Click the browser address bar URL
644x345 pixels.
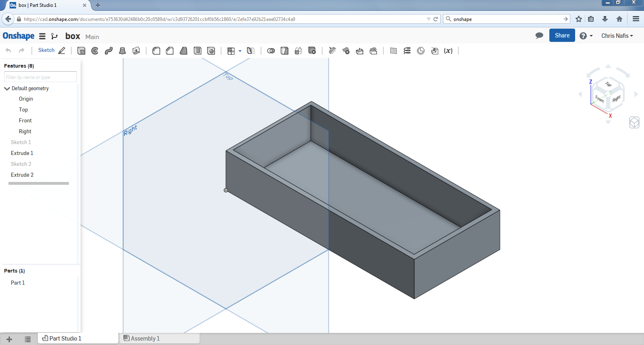pyautogui.click(x=159, y=19)
